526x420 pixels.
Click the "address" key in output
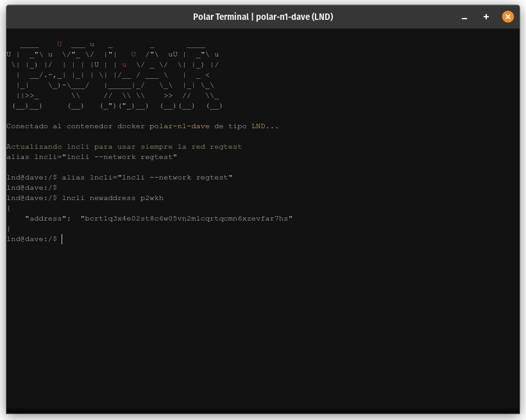coord(47,219)
